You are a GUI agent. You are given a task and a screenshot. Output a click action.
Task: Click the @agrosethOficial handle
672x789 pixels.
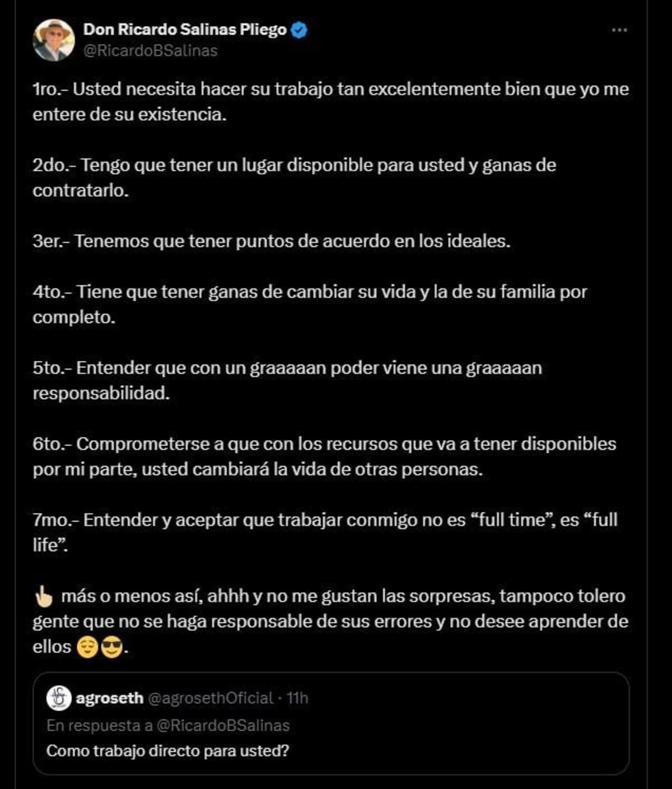[x=210, y=698]
